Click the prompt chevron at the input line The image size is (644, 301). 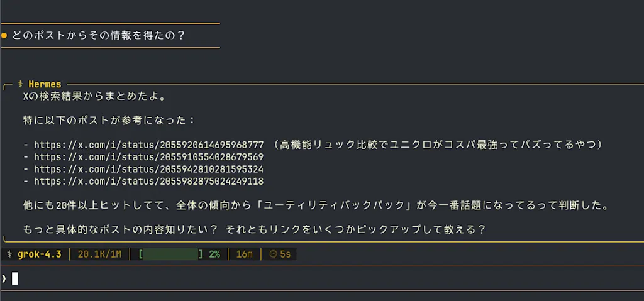[4, 278]
